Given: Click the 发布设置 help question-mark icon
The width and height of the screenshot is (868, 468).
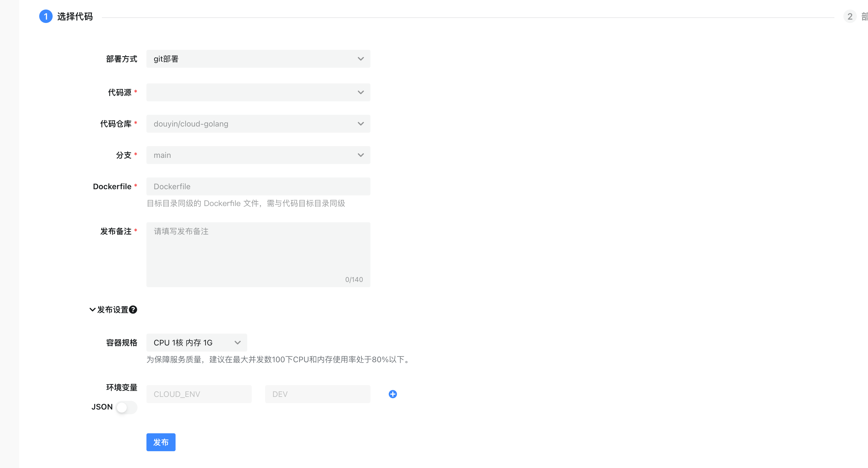Looking at the screenshot, I should click(x=133, y=310).
